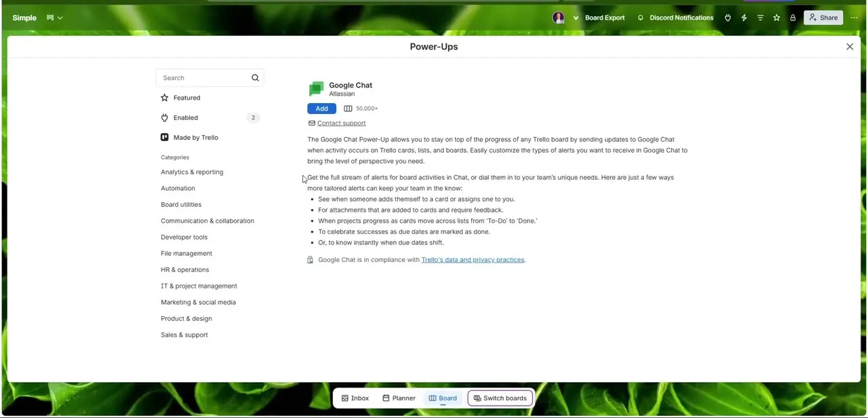Click the Simple board title

pyautogui.click(x=24, y=18)
